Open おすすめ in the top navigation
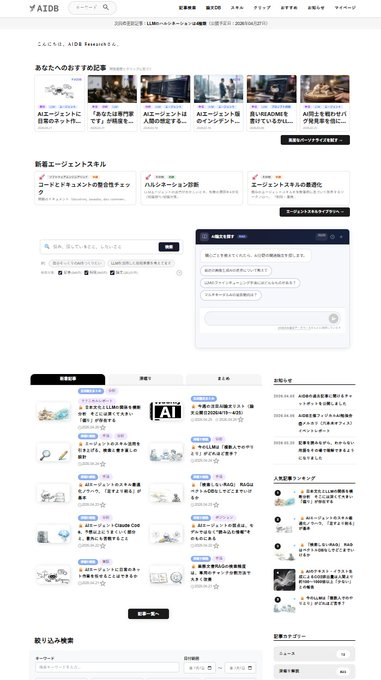This screenshot has height=680, width=381. (289, 8)
